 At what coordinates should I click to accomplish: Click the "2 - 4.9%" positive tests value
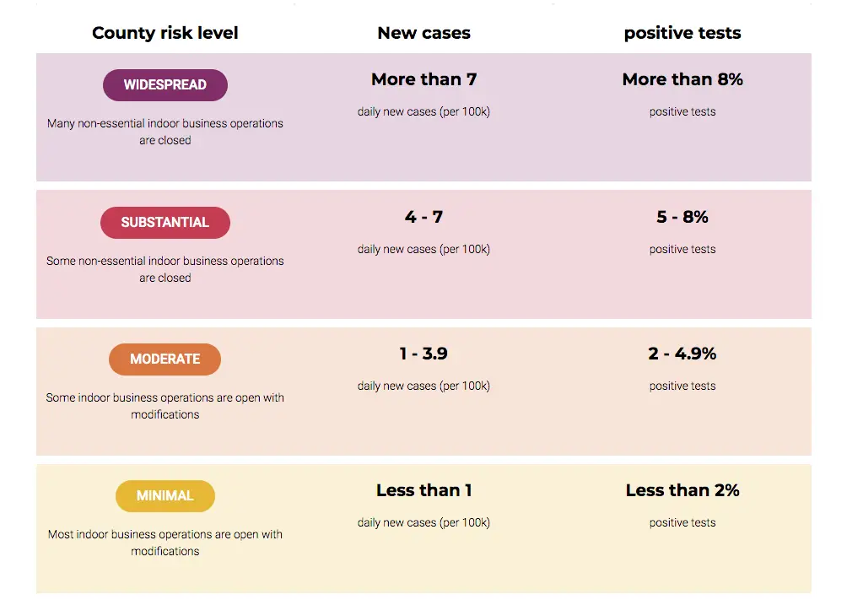coord(682,354)
